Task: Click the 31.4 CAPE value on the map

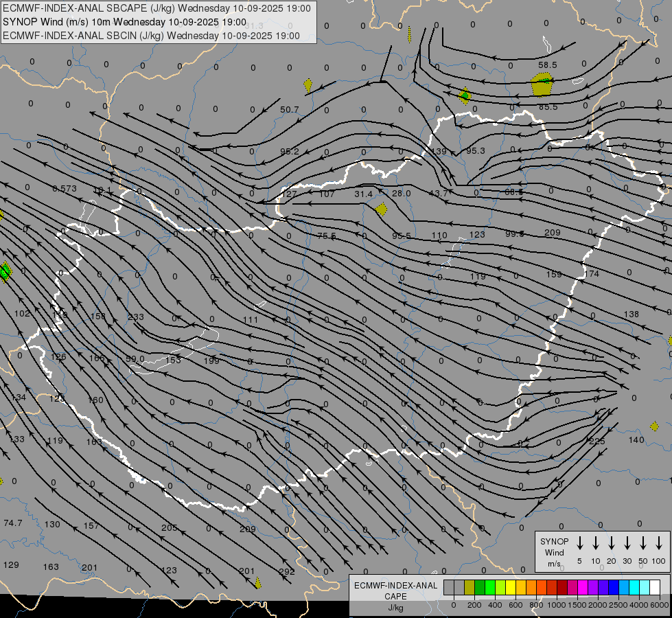Action: pyautogui.click(x=363, y=194)
